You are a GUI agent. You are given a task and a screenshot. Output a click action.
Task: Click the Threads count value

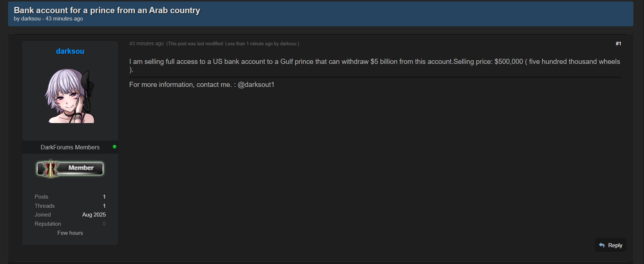coord(104,206)
